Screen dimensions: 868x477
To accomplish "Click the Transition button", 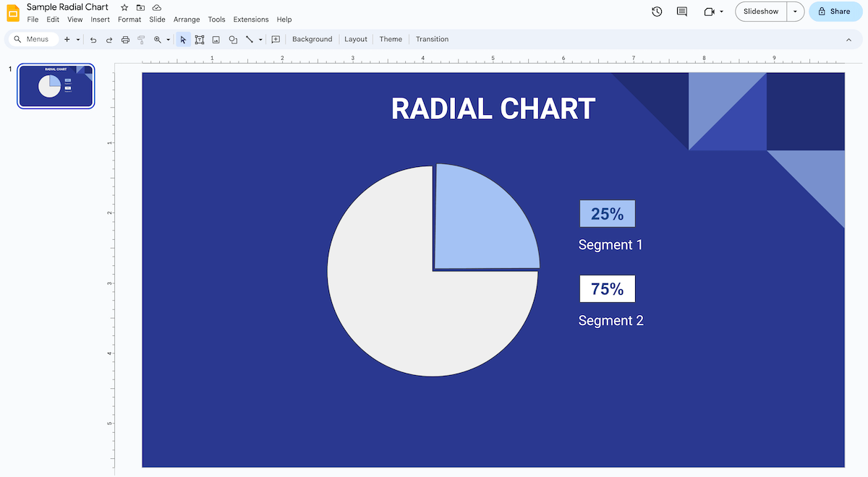I will pyautogui.click(x=433, y=39).
